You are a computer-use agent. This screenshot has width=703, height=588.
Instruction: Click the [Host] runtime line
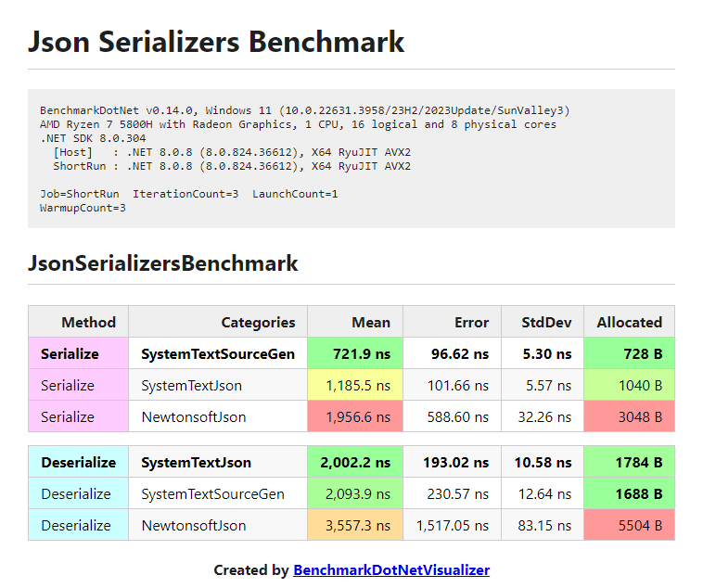(232, 152)
